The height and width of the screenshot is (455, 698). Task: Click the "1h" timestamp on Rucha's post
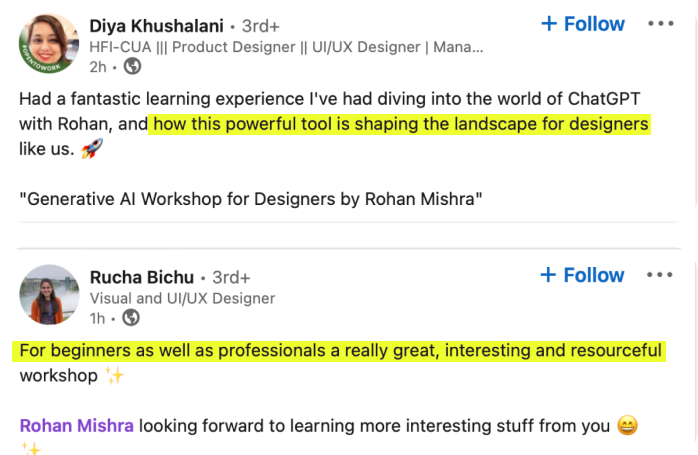(x=97, y=318)
